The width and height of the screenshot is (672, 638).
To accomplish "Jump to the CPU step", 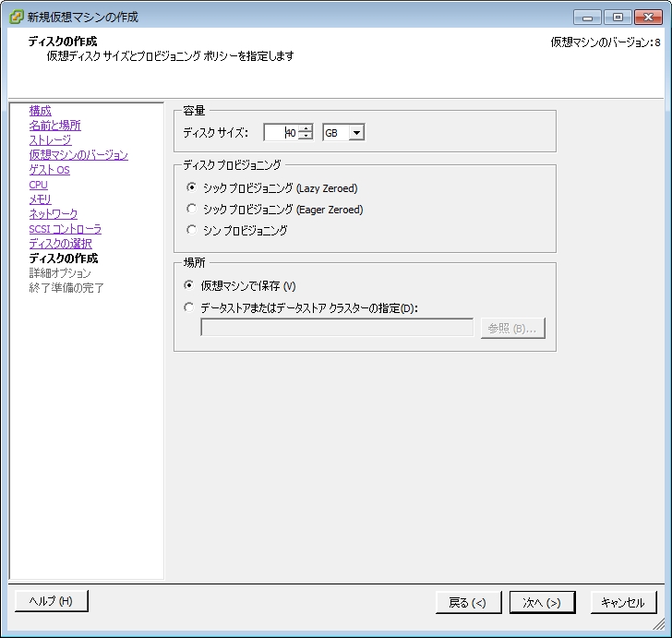I will coord(39,185).
